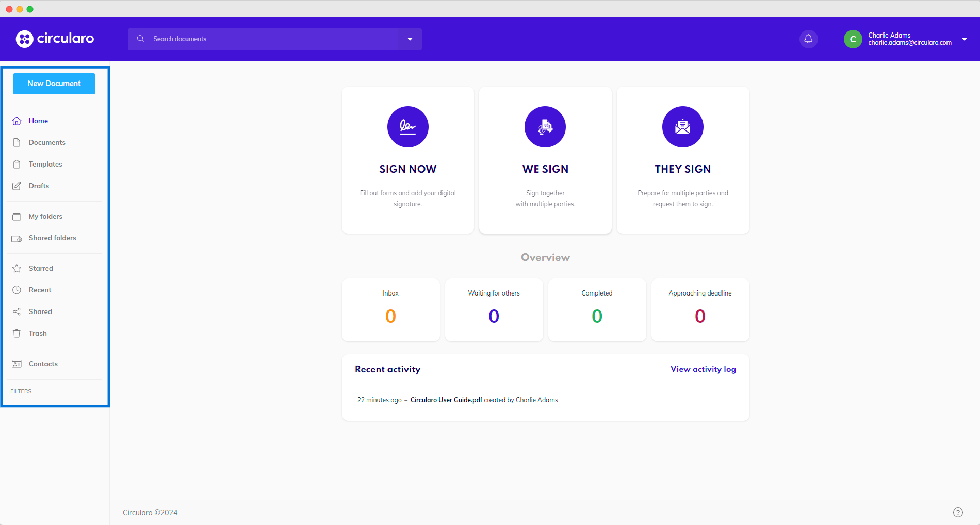Click the New Document button

click(54, 84)
